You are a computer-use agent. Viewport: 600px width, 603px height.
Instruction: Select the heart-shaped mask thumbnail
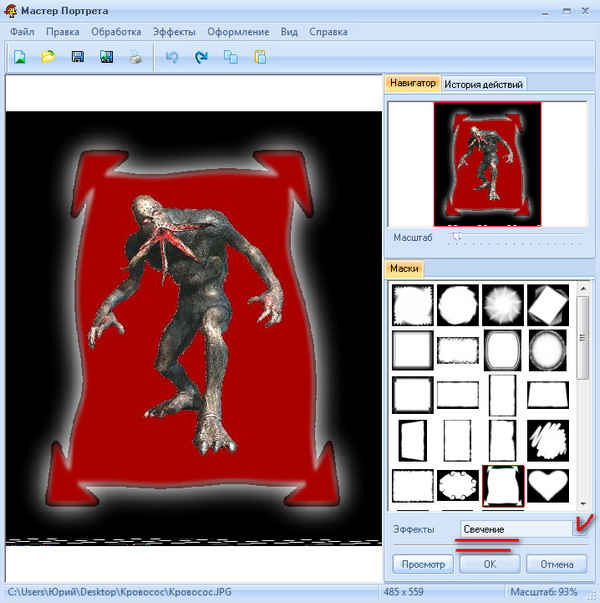(547, 485)
